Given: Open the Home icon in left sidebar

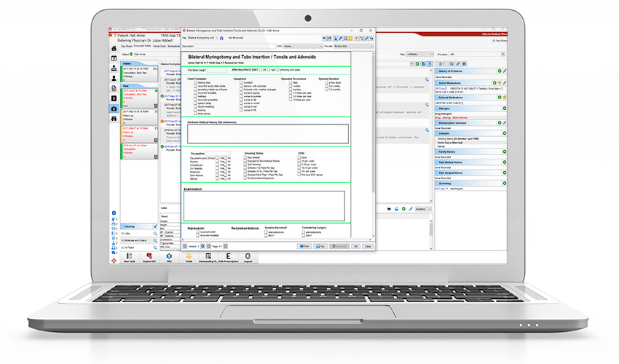Looking at the screenshot, I should click(x=114, y=48).
